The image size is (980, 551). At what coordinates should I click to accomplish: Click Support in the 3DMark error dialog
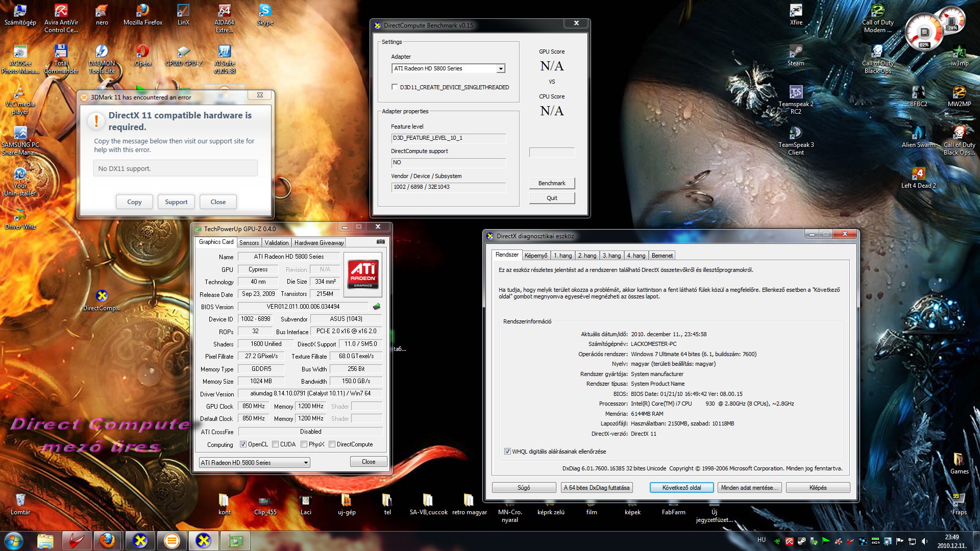[x=176, y=202]
